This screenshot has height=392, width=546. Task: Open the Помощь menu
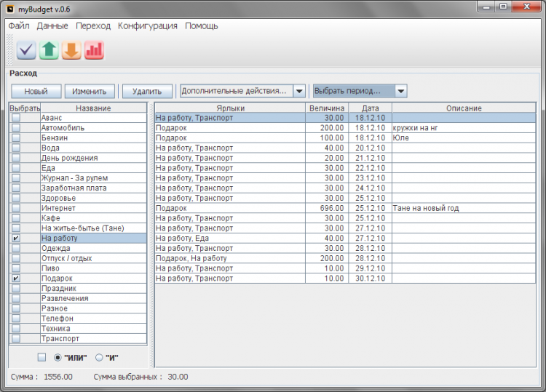click(201, 26)
